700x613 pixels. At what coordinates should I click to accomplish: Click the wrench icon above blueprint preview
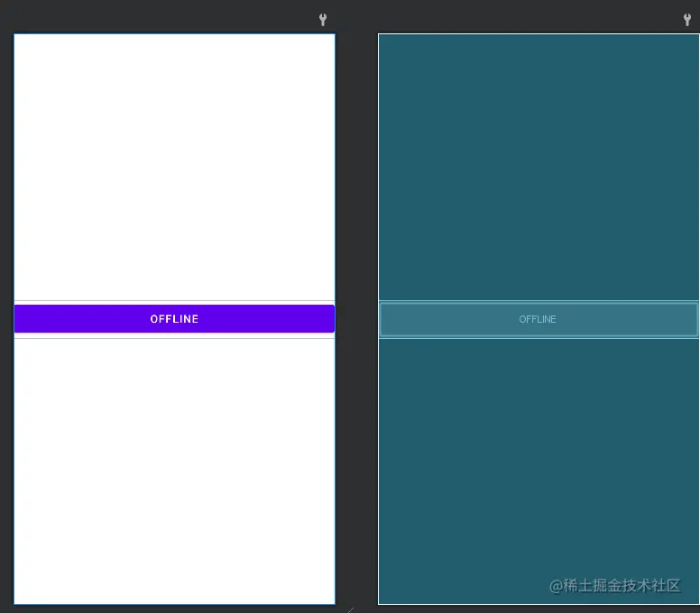click(x=687, y=19)
